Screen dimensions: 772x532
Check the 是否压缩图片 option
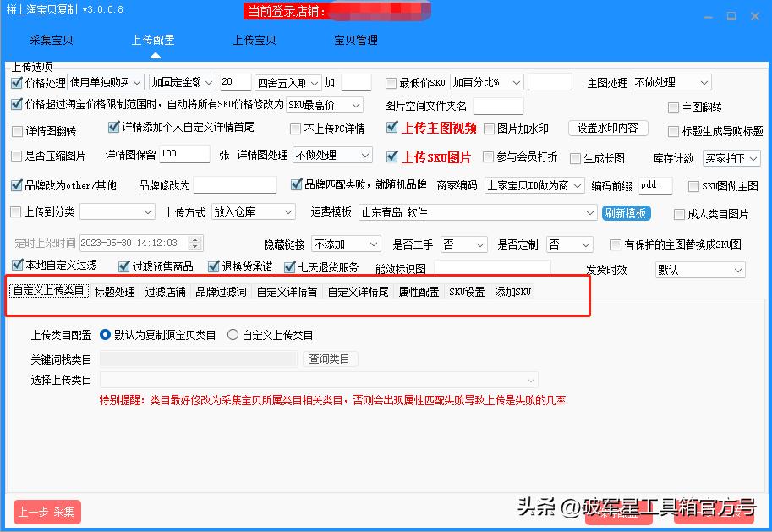tap(14, 156)
